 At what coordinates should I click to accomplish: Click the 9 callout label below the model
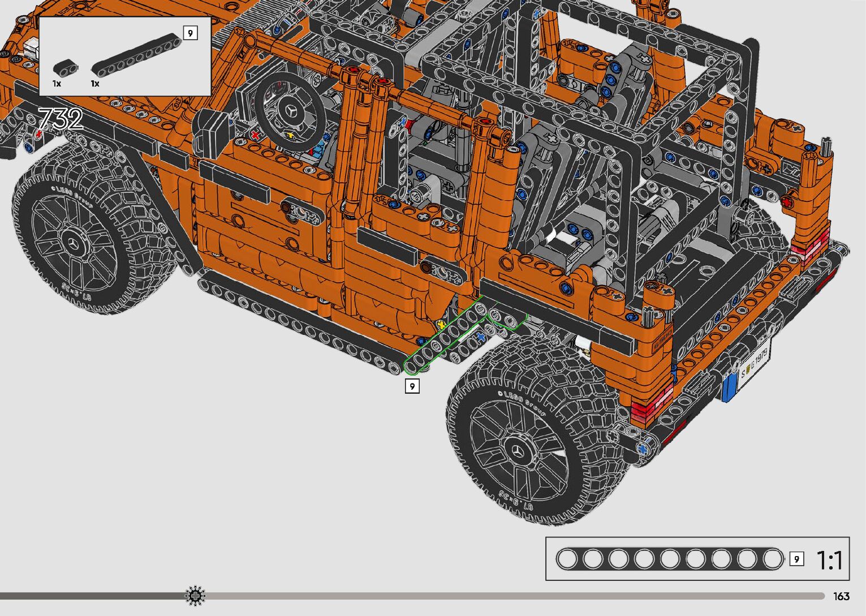tap(412, 386)
